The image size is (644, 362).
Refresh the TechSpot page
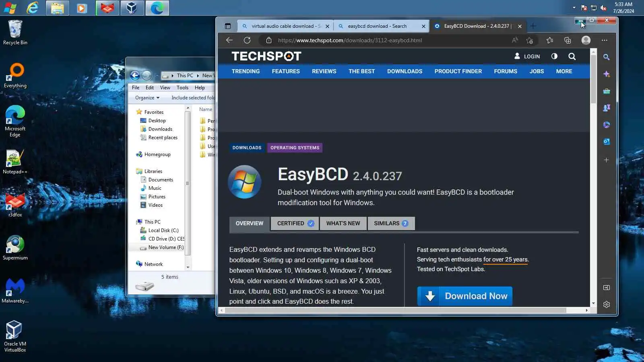[x=247, y=40]
